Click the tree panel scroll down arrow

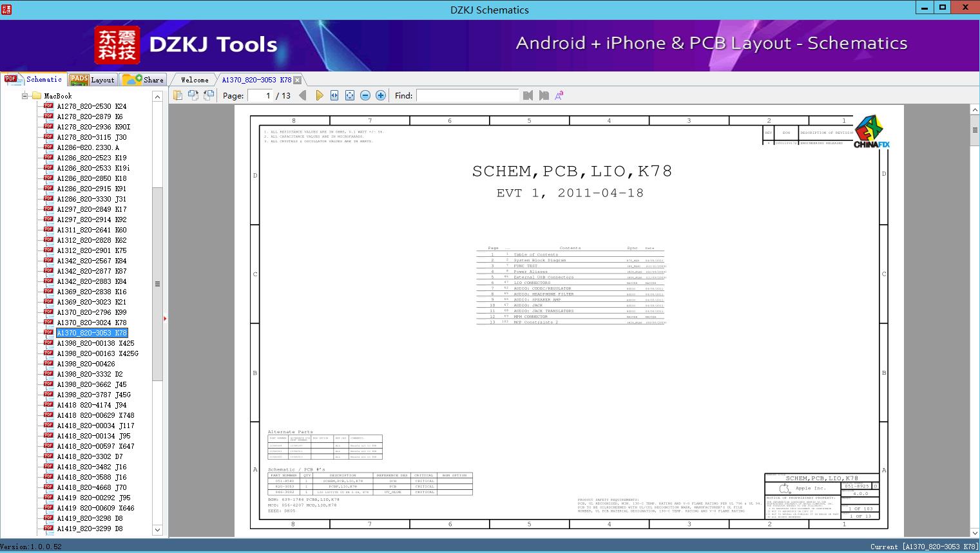157,530
